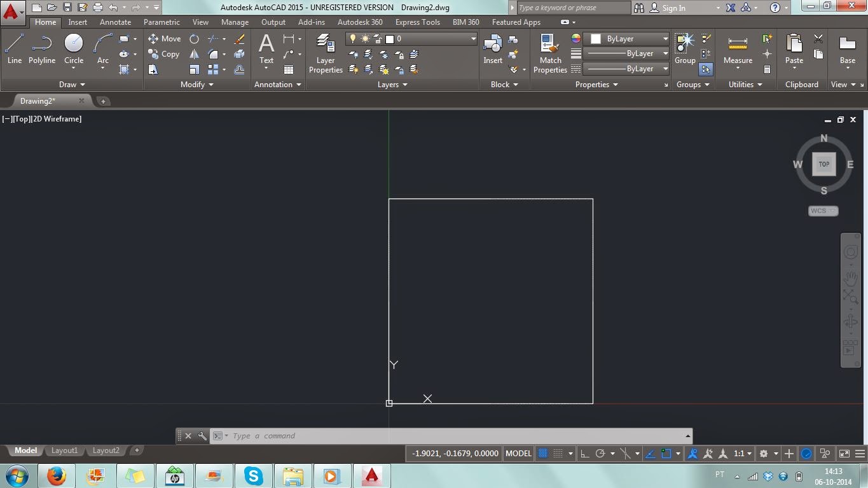Click the Paste clipboard icon
This screenshot has width=868, height=488.
[794, 50]
